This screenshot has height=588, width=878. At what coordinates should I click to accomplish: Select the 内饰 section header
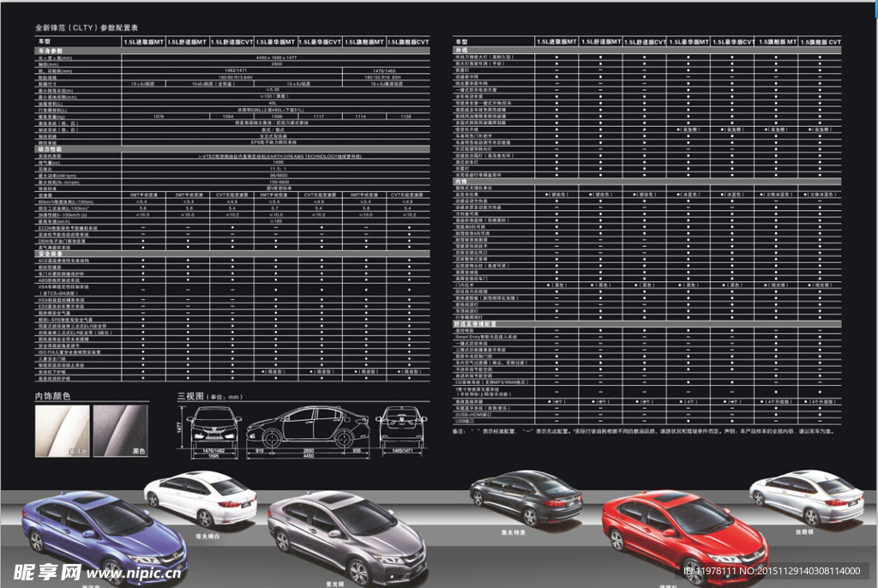(646, 182)
